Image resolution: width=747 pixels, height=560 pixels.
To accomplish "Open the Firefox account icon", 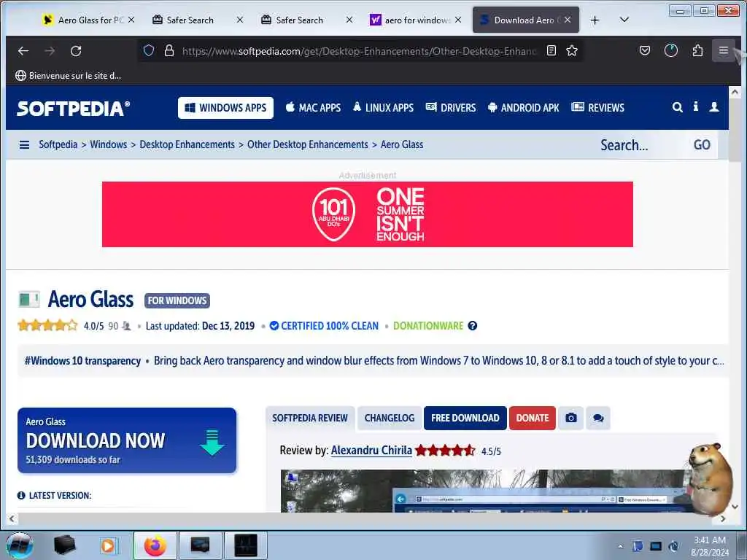I will pyautogui.click(x=671, y=50).
